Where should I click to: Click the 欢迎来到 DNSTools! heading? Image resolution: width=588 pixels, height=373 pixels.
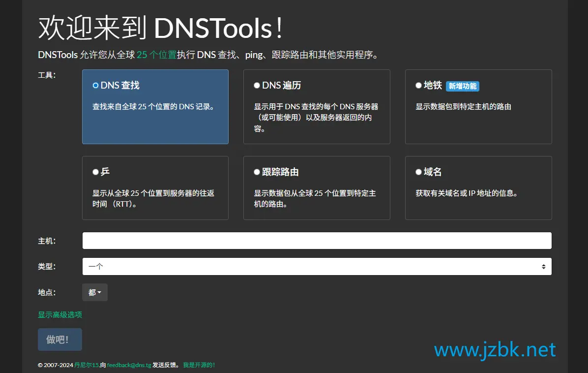pyautogui.click(x=160, y=28)
